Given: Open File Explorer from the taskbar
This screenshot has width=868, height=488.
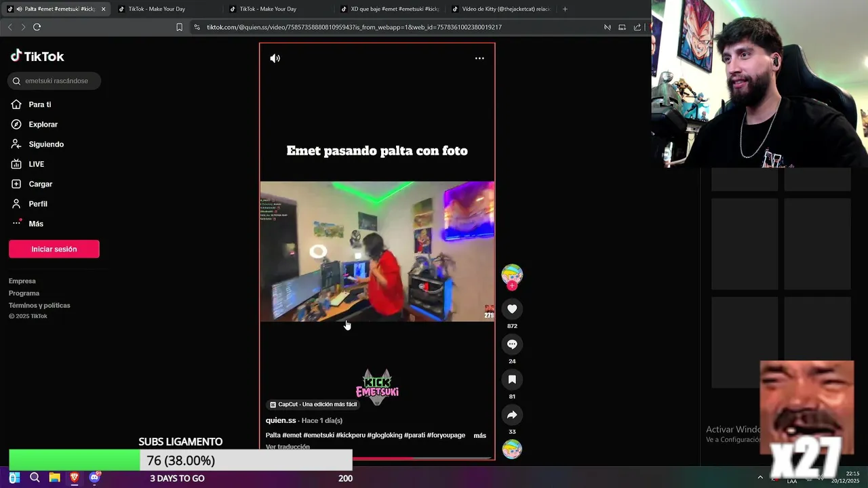Looking at the screenshot, I should (54, 478).
